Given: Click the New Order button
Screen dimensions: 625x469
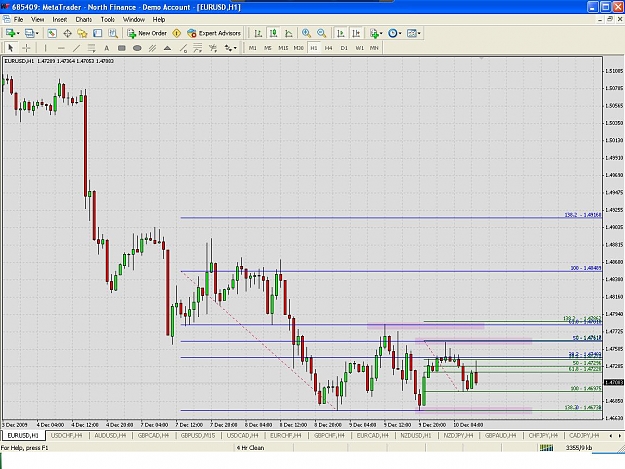Looking at the screenshot, I should click(147, 33).
